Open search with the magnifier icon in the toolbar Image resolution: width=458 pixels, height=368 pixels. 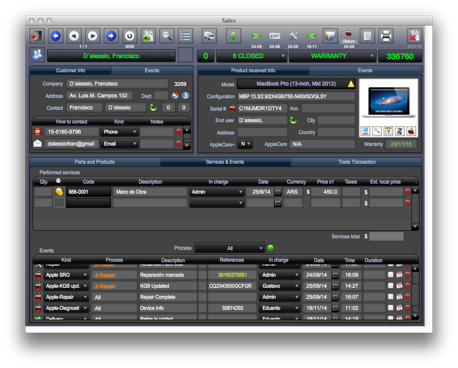pyautogui.click(x=166, y=36)
